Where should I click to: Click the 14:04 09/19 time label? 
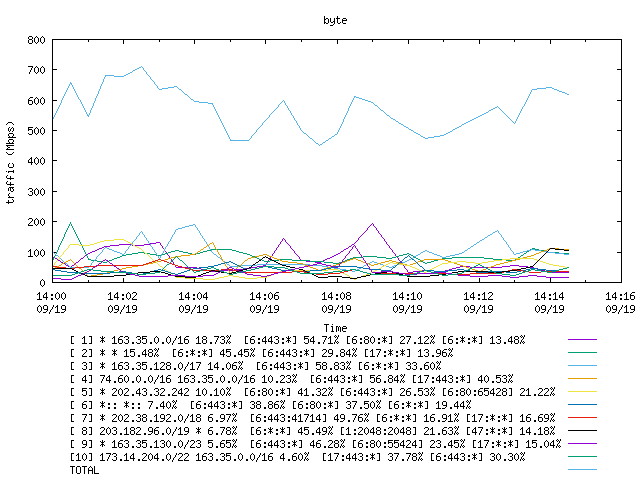tap(193, 302)
